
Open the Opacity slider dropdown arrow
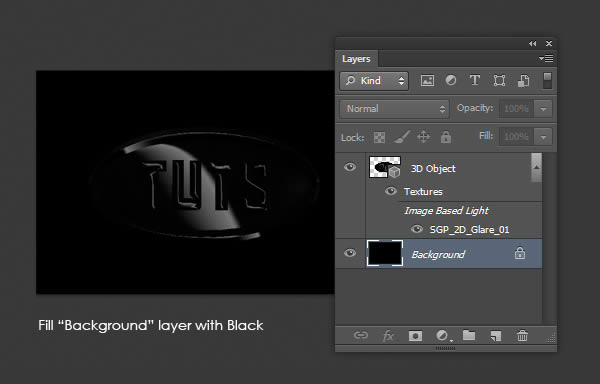pyautogui.click(x=543, y=109)
